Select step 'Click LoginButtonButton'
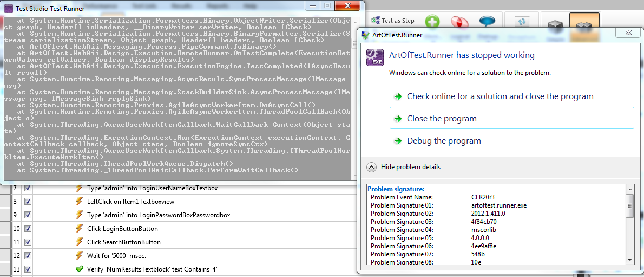The height and width of the screenshot is (277, 644). tap(122, 228)
